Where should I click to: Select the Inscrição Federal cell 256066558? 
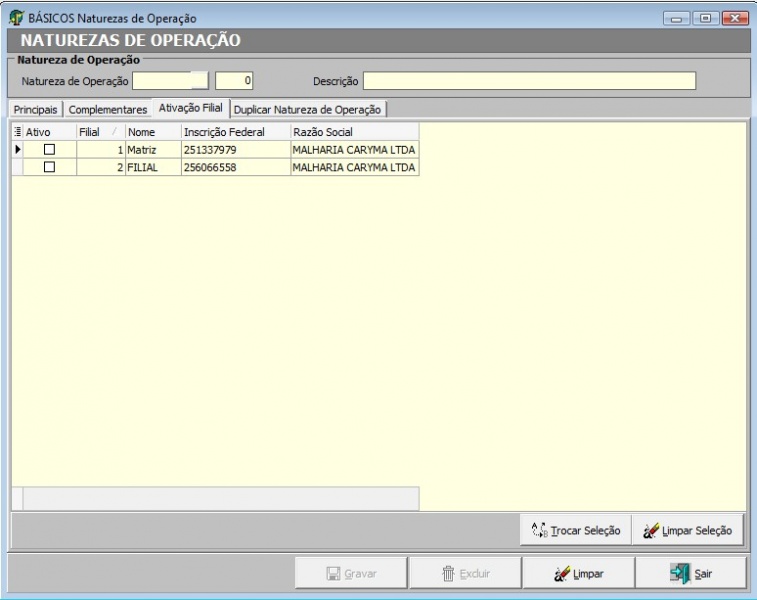coord(234,167)
